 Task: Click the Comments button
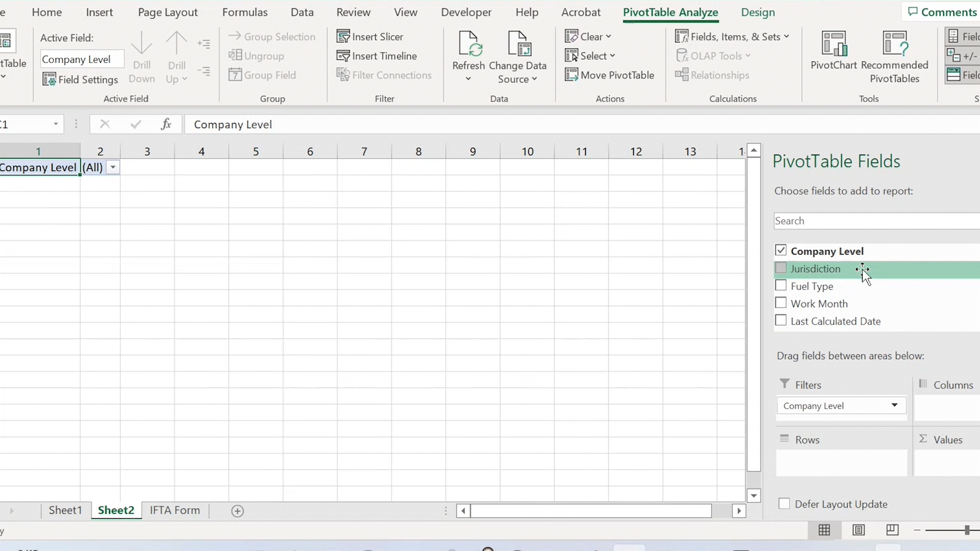942,12
